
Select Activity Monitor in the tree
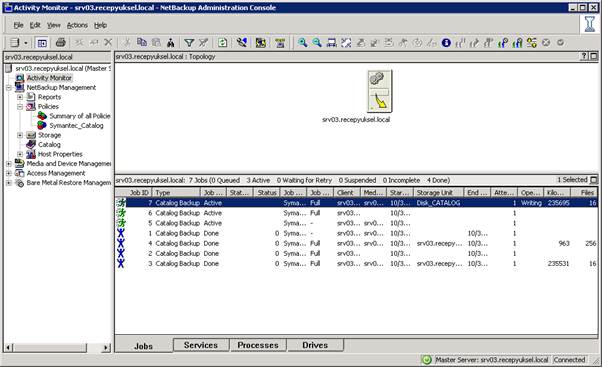pos(49,78)
